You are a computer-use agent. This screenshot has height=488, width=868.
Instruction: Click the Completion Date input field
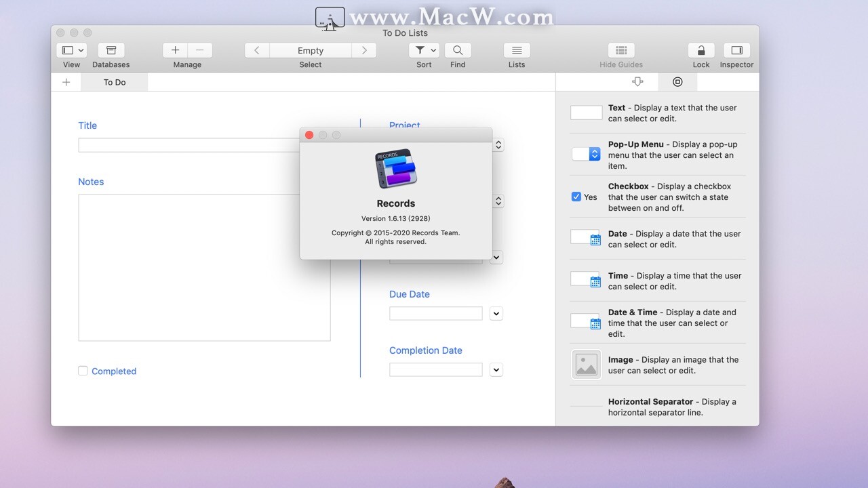436,369
